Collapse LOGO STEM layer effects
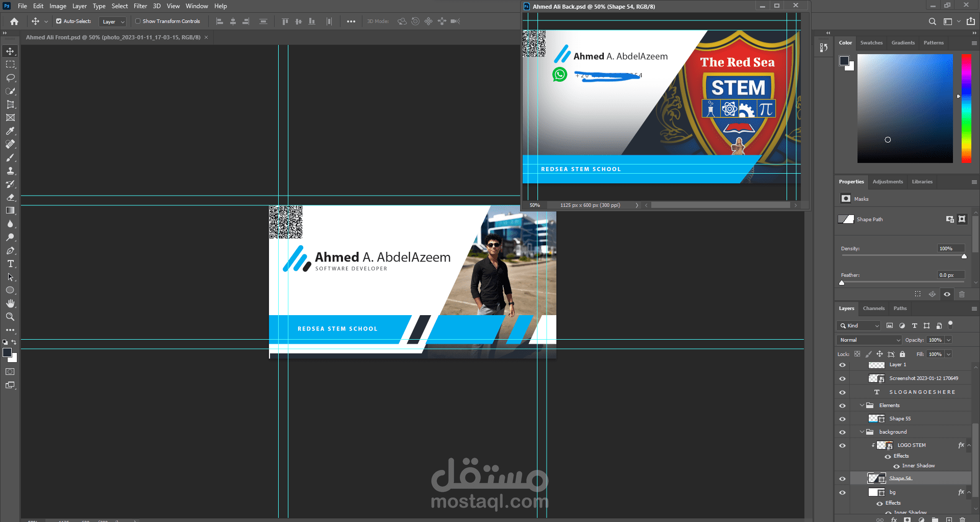Viewport: 980px width, 522px height. [x=969, y=445]
